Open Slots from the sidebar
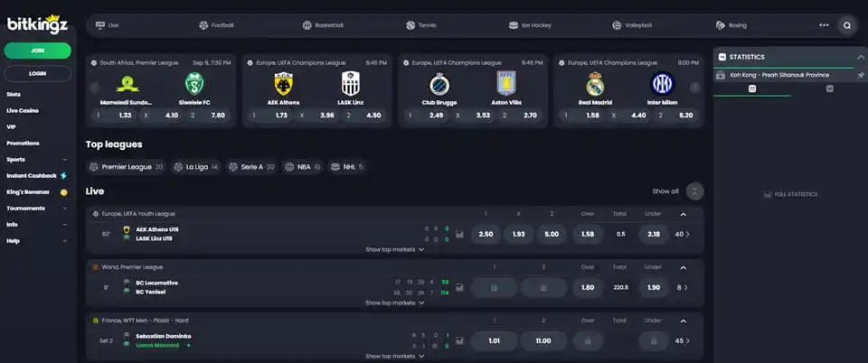Viewport: 868px width, 363px height. pyautogui.click(x=14, y=95)
